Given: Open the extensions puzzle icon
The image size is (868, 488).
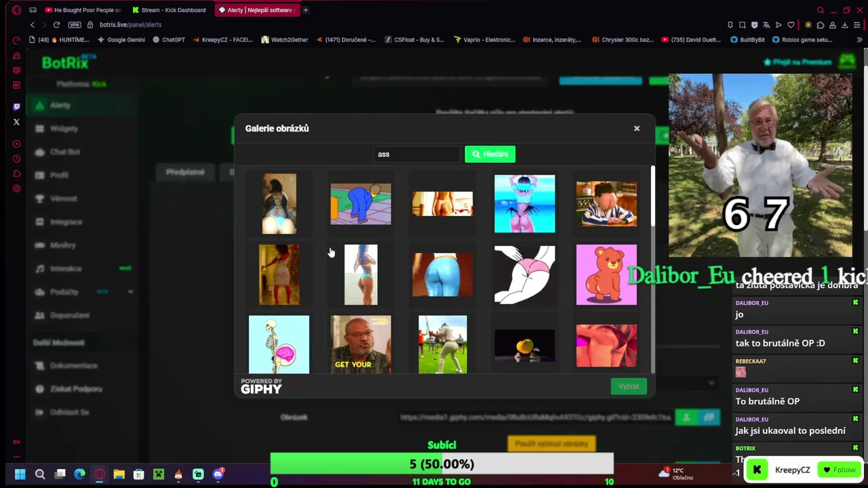Looking at the screenshot, I should click(820, 25).
